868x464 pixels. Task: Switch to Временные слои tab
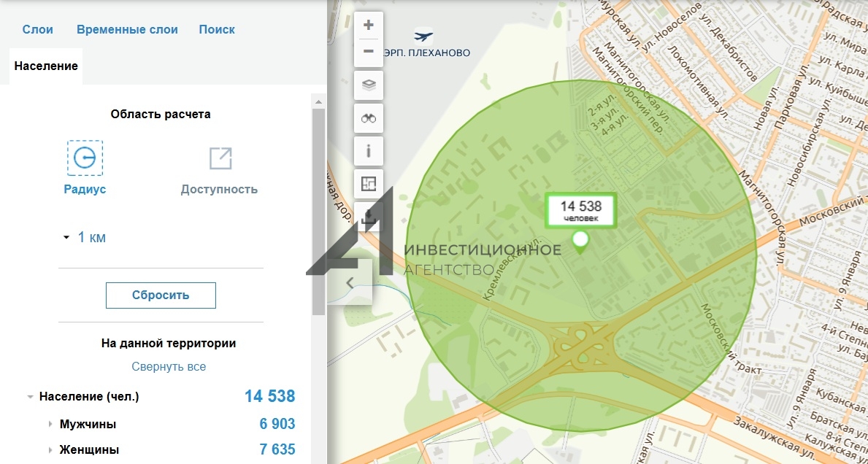[127, 30]
